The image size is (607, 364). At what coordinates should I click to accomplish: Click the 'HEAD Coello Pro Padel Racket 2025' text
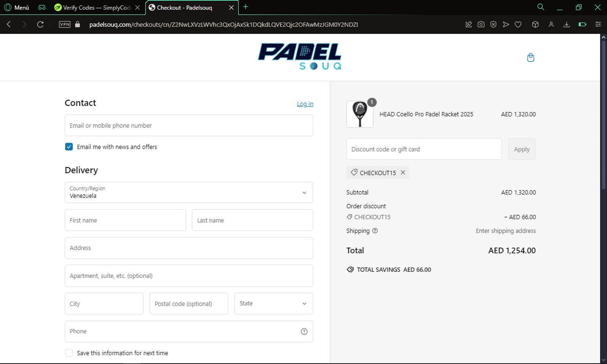click(426, 114)
